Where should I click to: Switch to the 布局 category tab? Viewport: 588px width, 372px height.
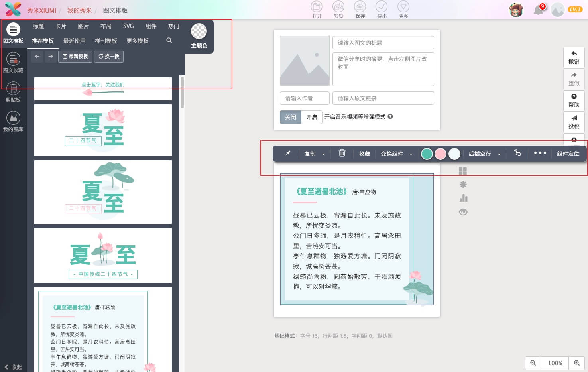106,26
